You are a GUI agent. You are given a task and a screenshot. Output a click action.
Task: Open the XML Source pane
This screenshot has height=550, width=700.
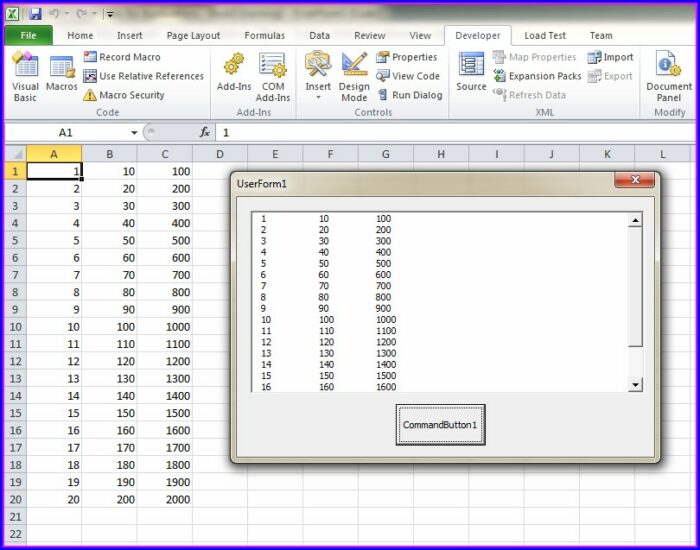pos(471,71)
